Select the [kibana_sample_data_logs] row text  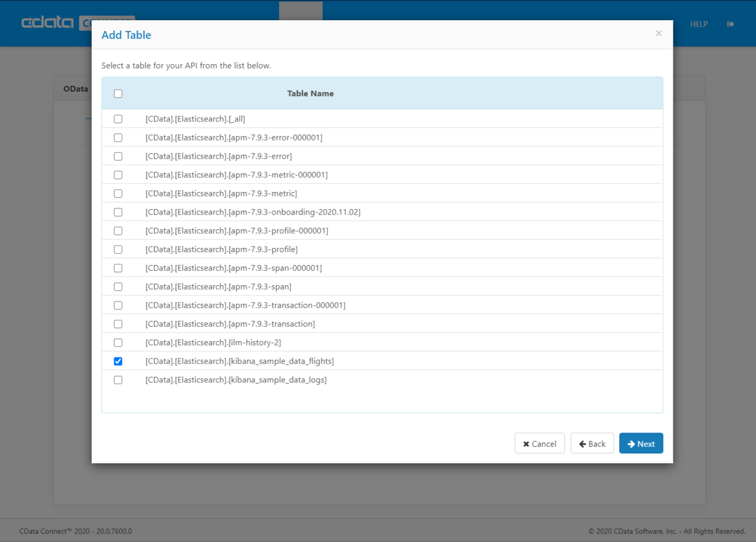[236, 380]
